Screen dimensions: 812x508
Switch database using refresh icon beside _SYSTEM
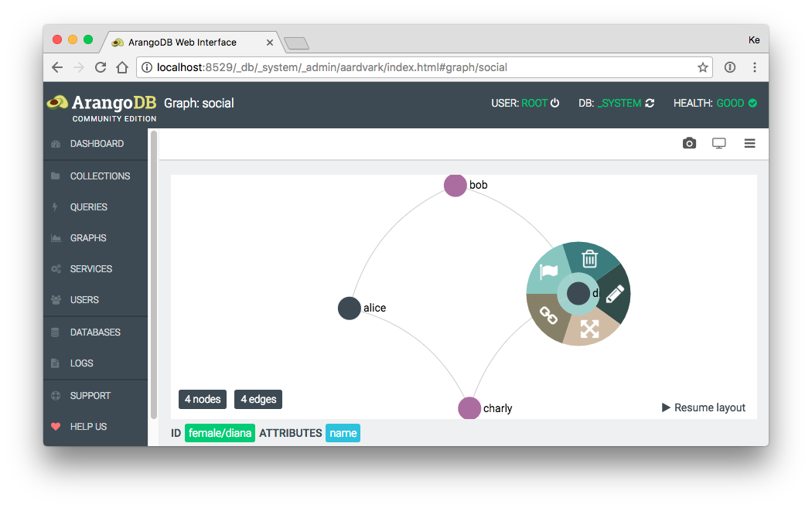pyautogui.click(x=650, y=103)
